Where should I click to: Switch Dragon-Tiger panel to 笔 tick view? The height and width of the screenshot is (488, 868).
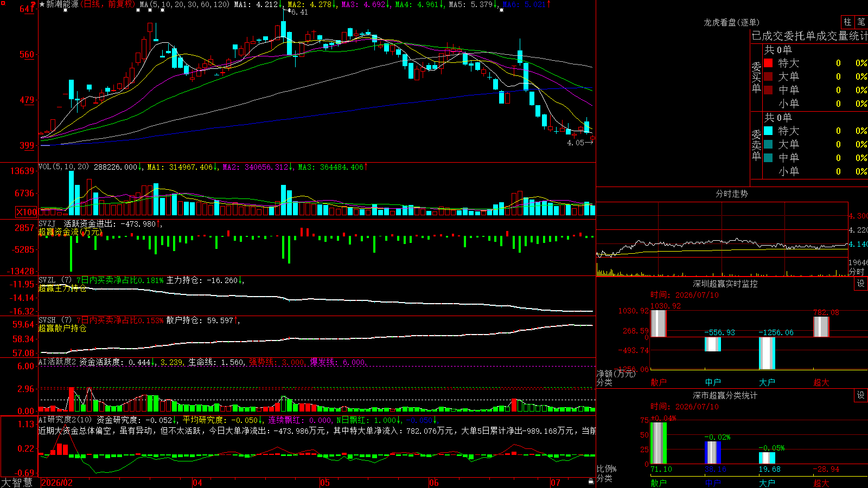pyautogui.click(x=861, y=22)
